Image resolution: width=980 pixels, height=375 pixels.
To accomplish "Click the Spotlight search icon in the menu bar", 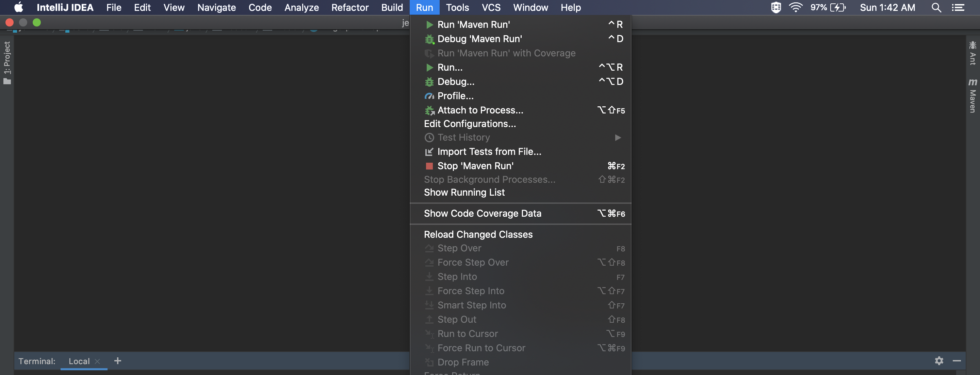I will [x=937, y=7].
